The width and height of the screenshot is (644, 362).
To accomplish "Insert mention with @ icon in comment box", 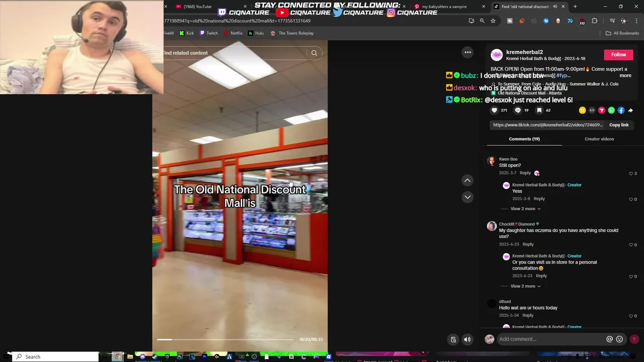I will (x=610, y=339).
